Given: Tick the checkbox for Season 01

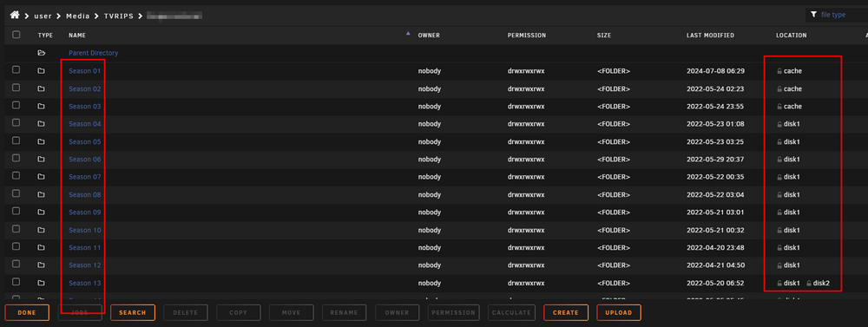Looking at the screenshot, I should 16,69.
